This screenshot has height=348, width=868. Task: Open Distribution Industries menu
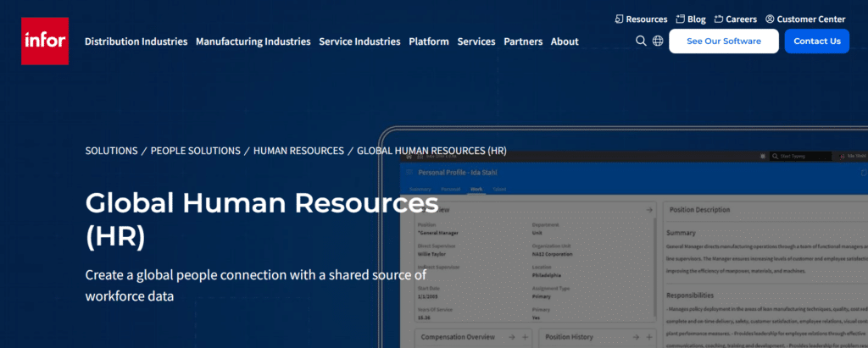tap(136, 41)
